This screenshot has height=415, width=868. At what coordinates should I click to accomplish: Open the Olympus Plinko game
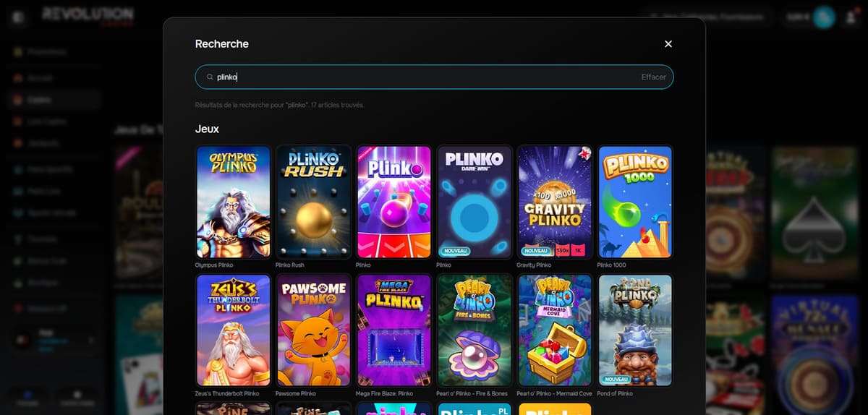pyautogui.click(x=234, y=202)
